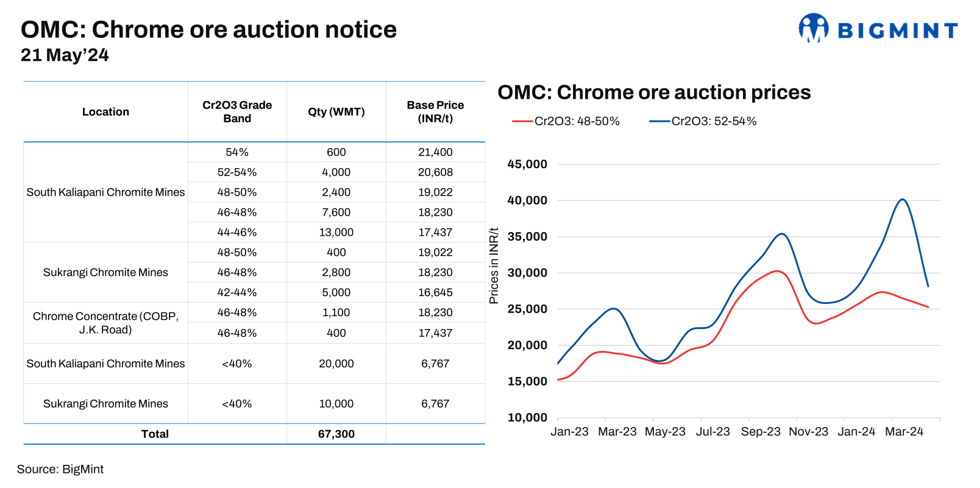The image size is (980, 488).
Task: Click the blue line peak near Mar-24
Action: [902, 199]
